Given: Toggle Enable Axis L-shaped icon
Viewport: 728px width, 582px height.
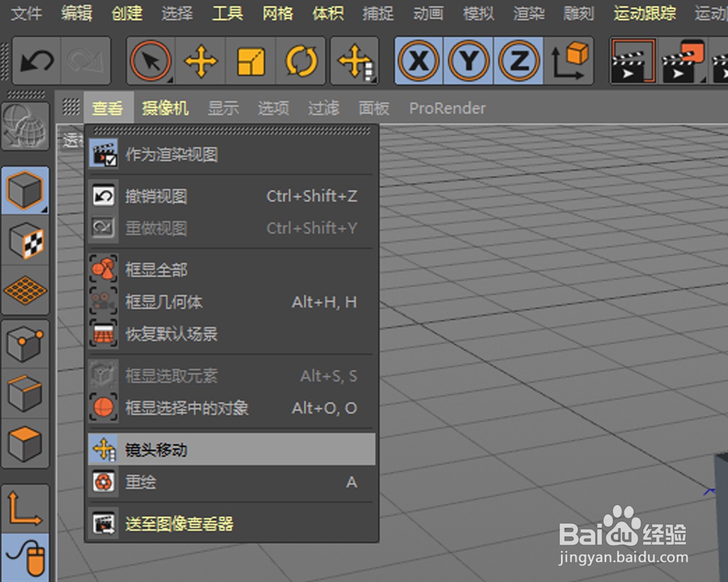Looking at the screenshot, I should coord(25,509).
